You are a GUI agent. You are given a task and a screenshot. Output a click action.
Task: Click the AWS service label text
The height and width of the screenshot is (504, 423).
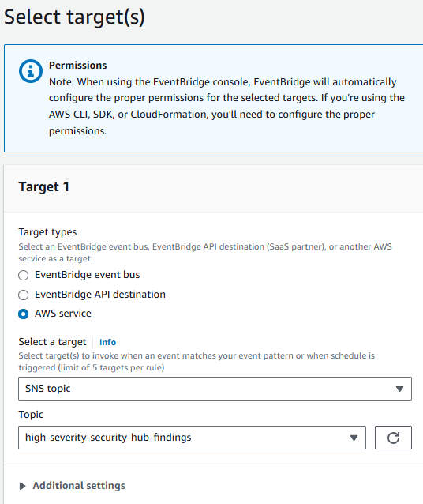pos(63,314)
